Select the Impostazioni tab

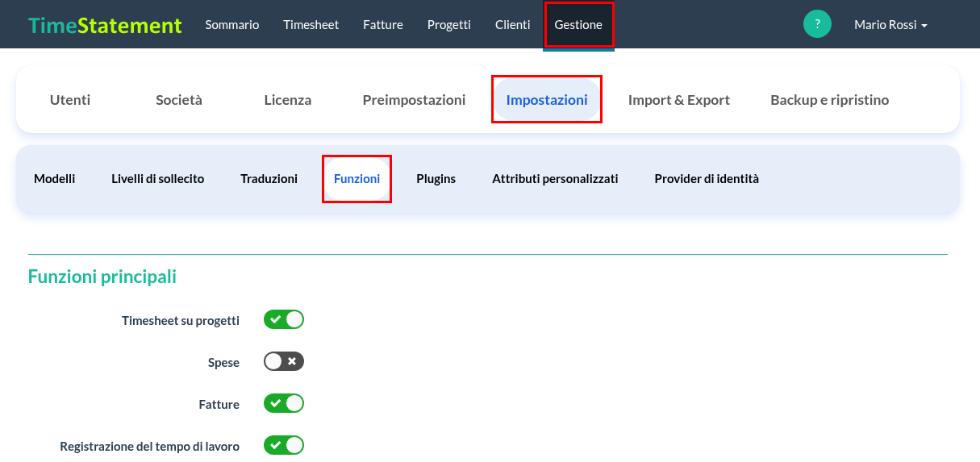pyautogui.click(x=547, y=100)
